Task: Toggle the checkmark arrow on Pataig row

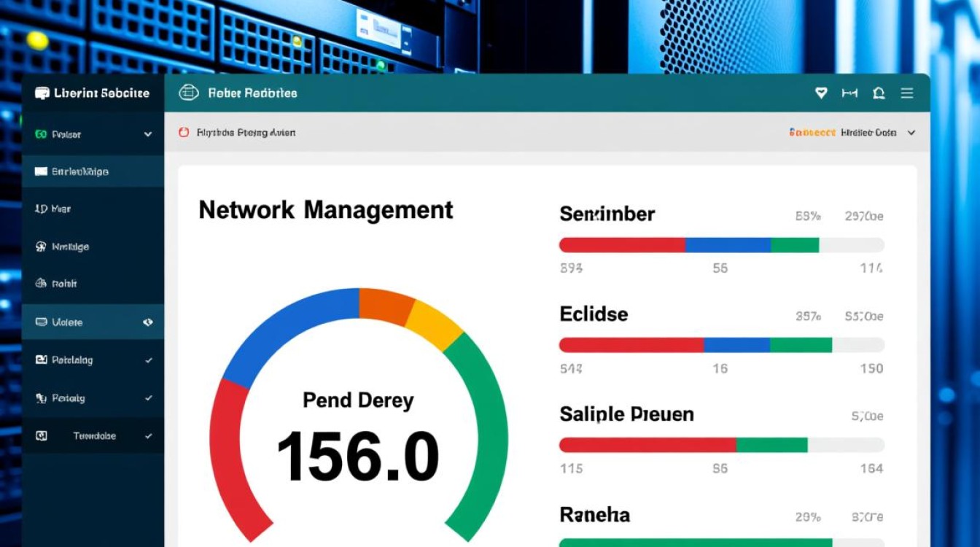Action: tap(149, 398)
